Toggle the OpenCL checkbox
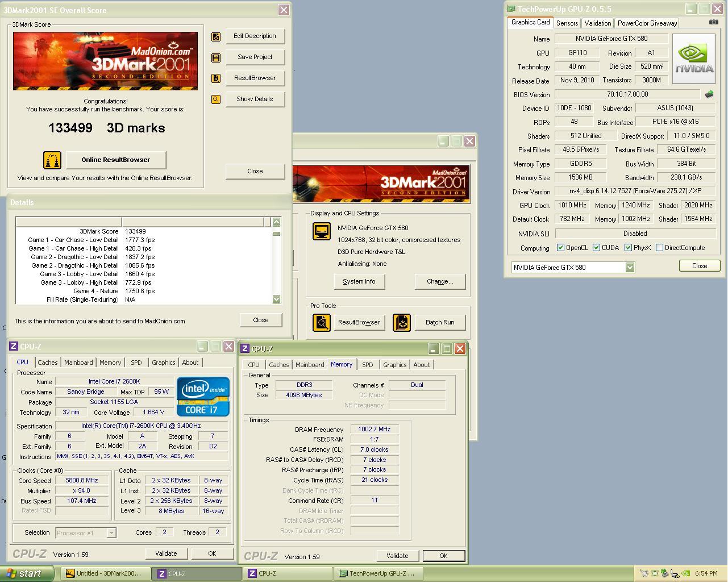This screenshot has width=728, height=583. point(560,248)
